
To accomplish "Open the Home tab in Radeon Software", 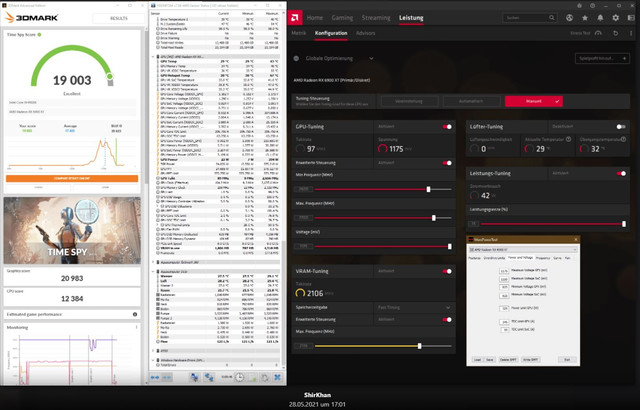I will (315, 18).
